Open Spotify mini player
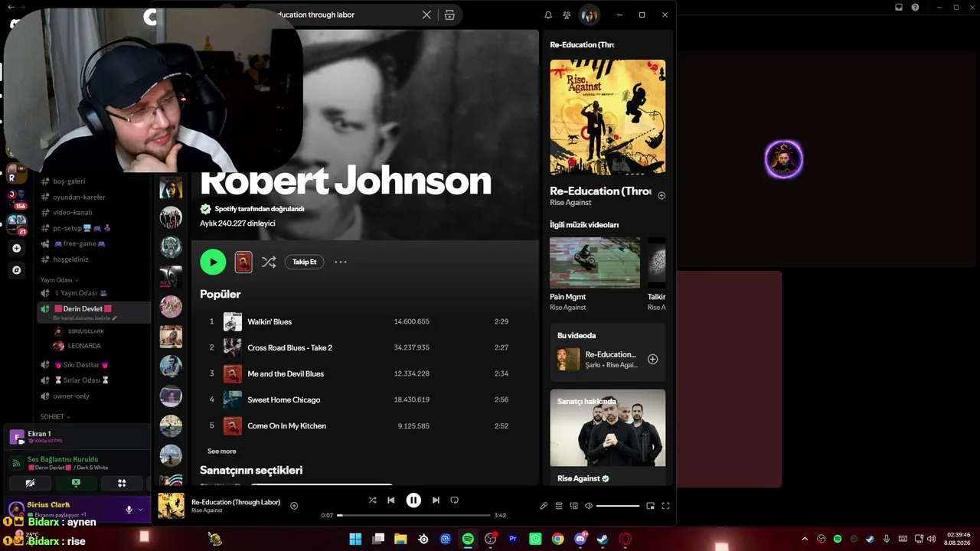This screenshot has height=551, width=980. 651,506
